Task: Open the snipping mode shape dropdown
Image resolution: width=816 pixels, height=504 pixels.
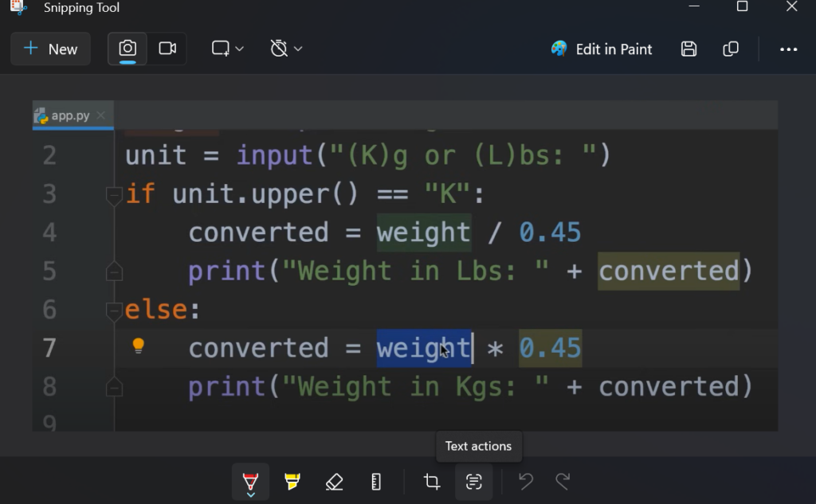Action: (227, 49)
